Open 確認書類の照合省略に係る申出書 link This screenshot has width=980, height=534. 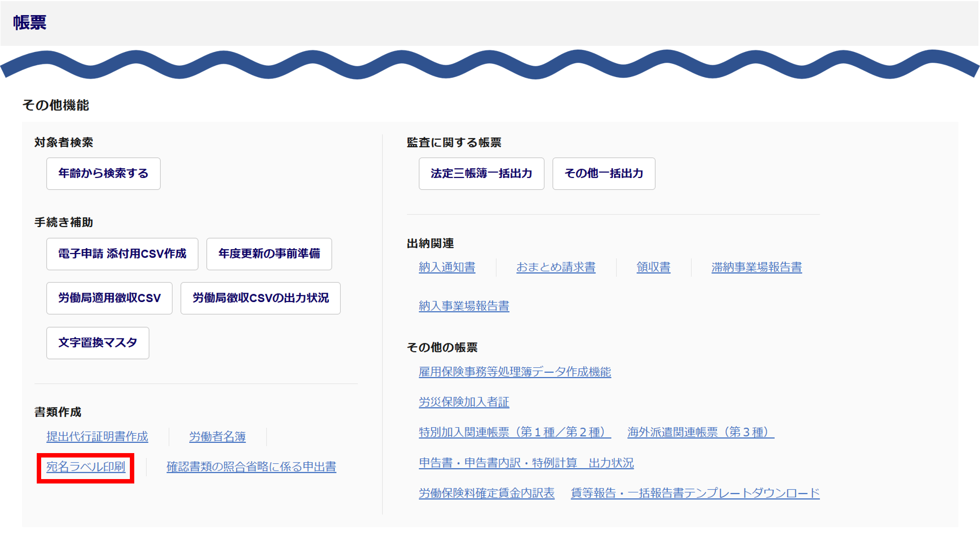[x=251, y=467]
